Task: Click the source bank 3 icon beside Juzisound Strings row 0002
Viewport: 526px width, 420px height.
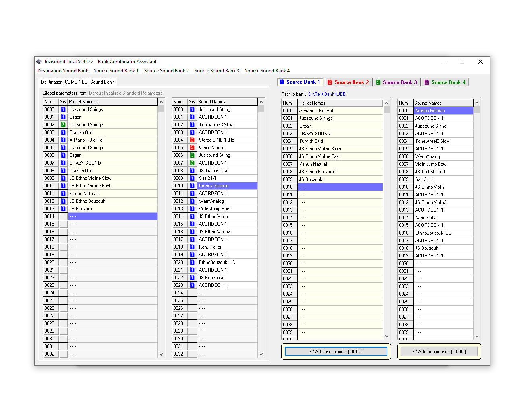Action: tap(63, 125)
